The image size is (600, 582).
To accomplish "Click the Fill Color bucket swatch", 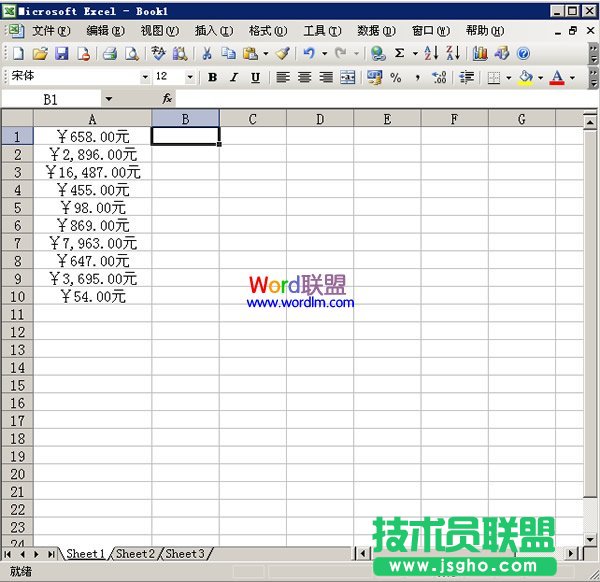I will [x=525, y=77].
